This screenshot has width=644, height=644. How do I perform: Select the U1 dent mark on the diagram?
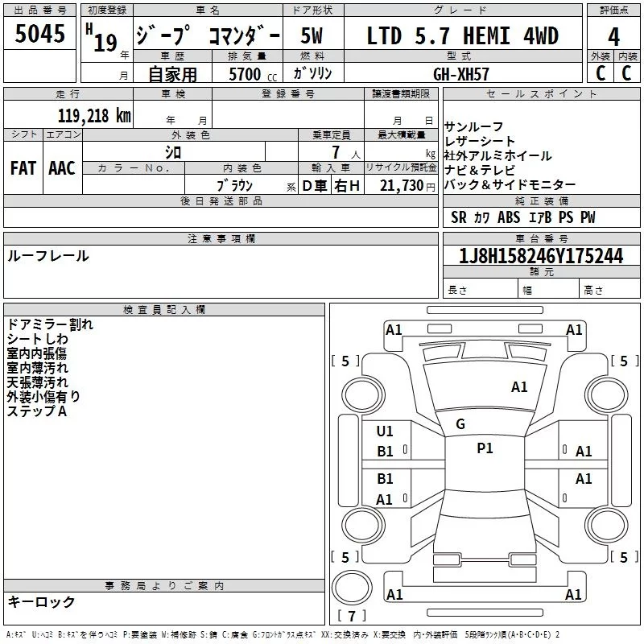pyautogui.click(x=386, y=431)
